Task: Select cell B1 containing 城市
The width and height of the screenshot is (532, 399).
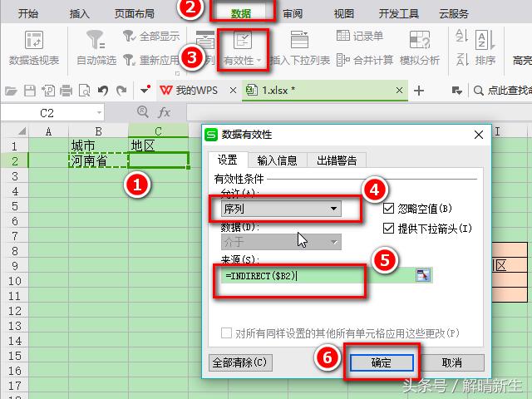Action: coord(98,146)
